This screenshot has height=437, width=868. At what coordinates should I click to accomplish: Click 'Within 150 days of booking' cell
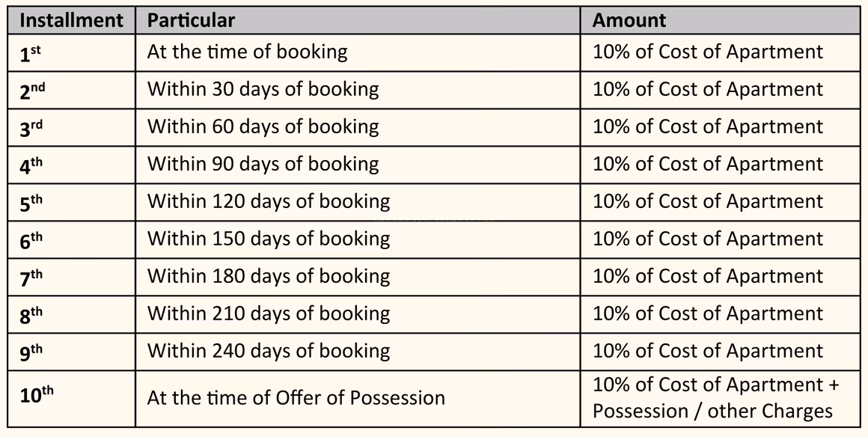(358, 239)
